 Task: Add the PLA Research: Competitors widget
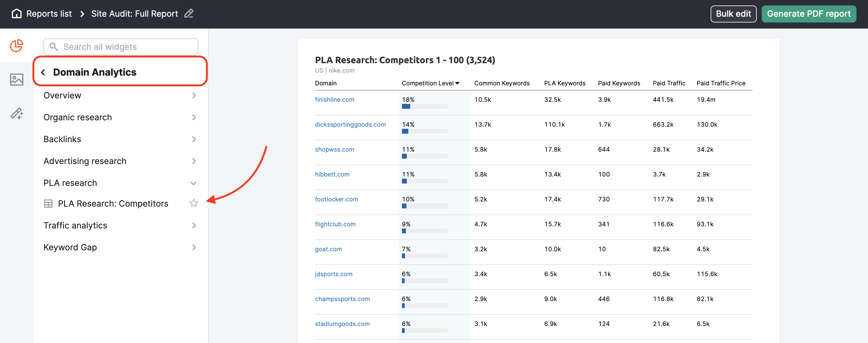point(113,204)
